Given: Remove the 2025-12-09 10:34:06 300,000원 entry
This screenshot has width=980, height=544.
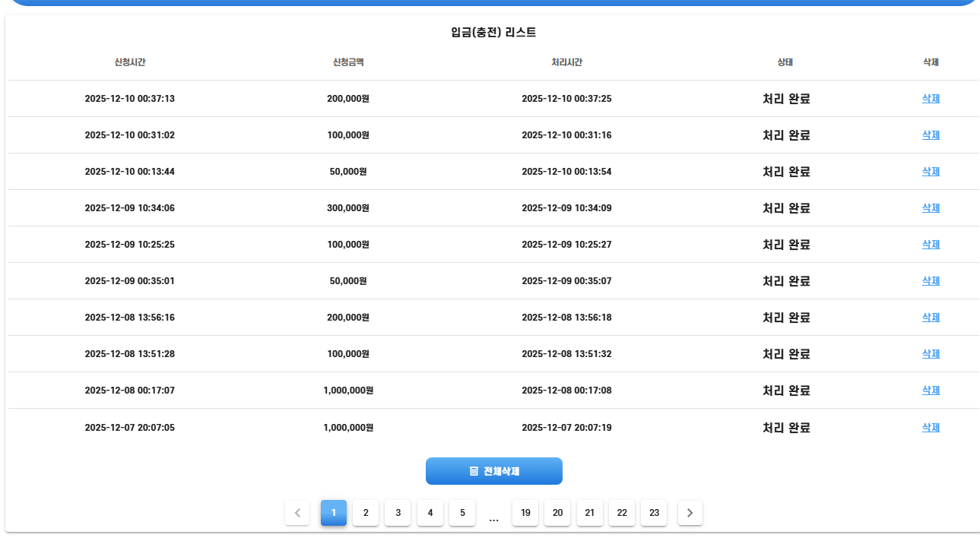Looking at the screenshot, I should point(931,208).
